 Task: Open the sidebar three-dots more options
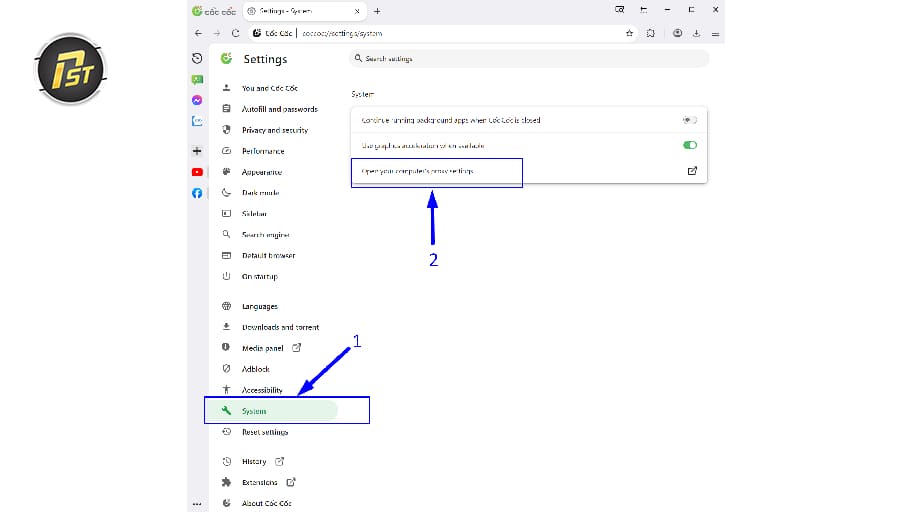[197, 504]
